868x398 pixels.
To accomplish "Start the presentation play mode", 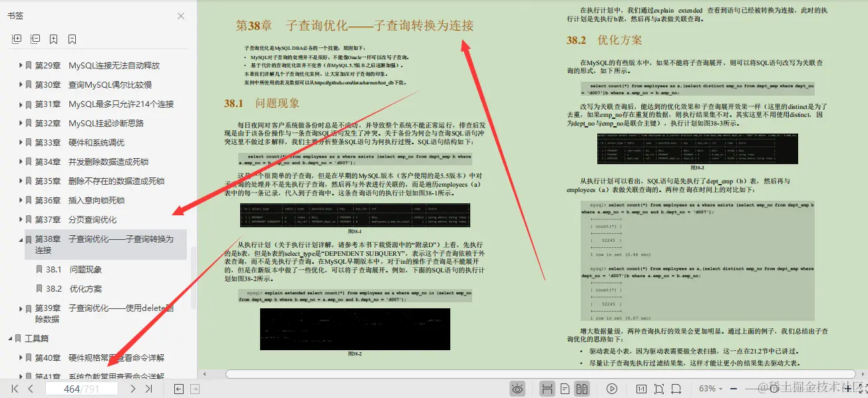I will [x=612, y=389].
